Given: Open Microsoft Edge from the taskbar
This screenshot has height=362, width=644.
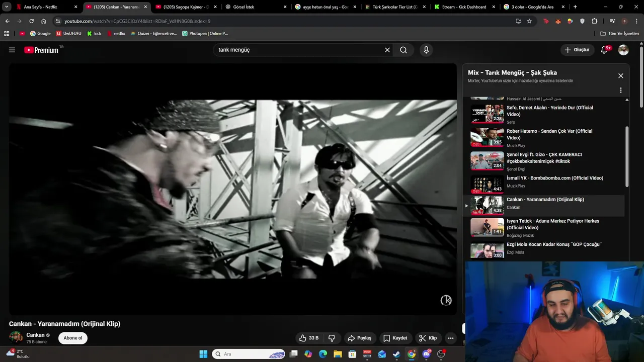Looking at the screenshot, I should point(323,354).
